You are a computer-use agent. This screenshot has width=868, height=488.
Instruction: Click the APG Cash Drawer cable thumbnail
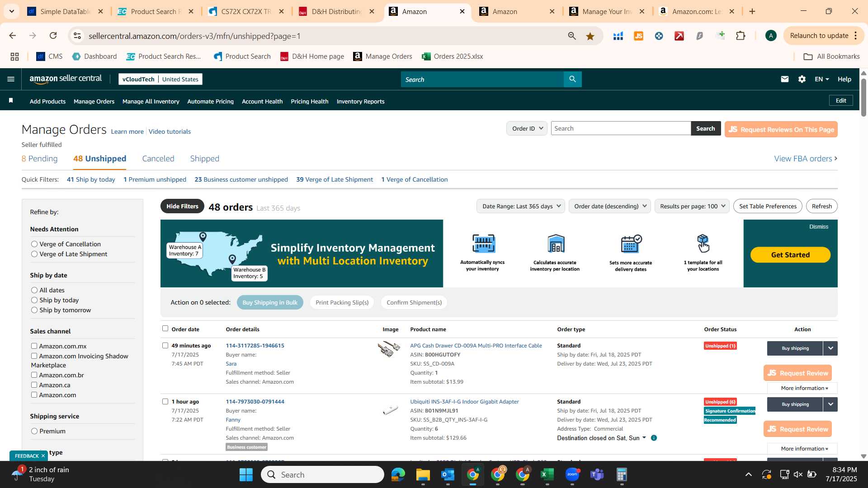coord(389,349)
